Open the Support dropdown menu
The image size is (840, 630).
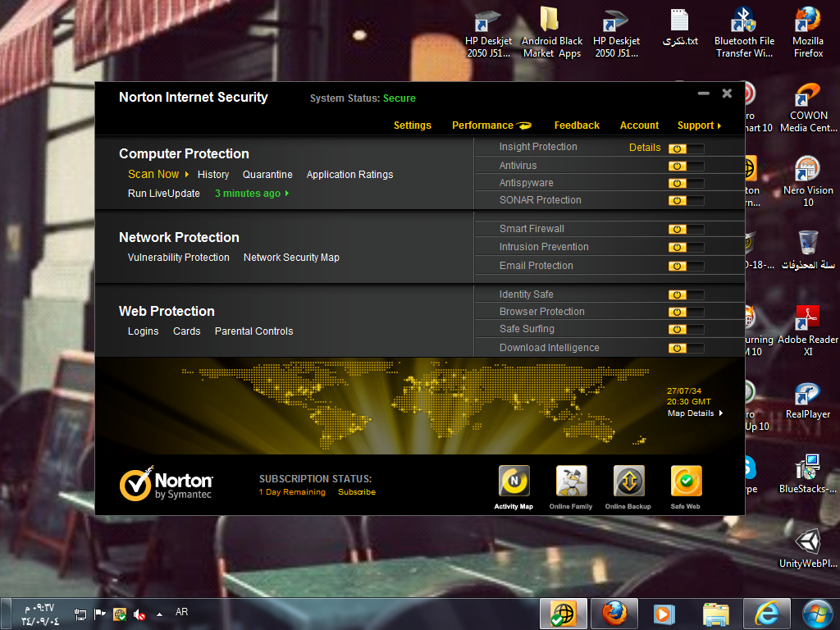(x=699, y=126)
